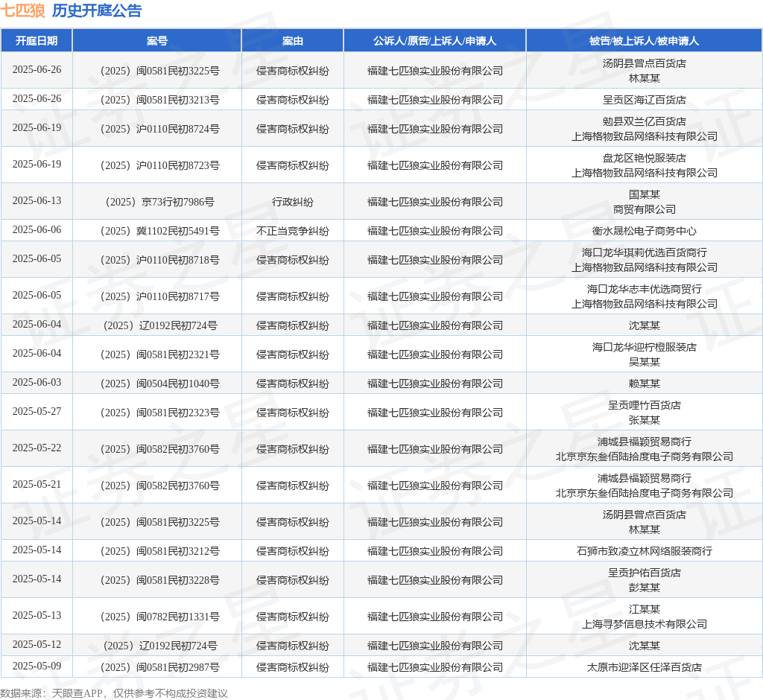Click defendant 盘龙区艳悦服装店
The height and width of the screenshot is (700, 763).
(645, 158)
